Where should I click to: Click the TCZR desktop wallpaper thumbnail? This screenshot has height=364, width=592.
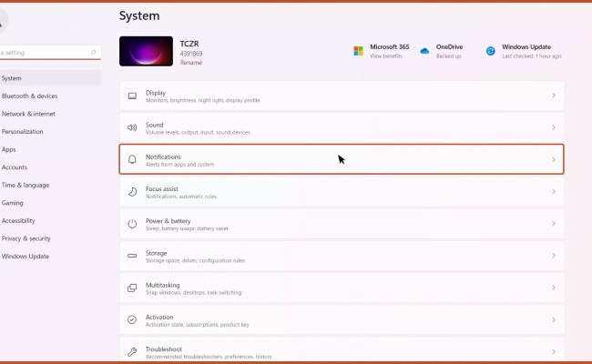pos(146,51)
